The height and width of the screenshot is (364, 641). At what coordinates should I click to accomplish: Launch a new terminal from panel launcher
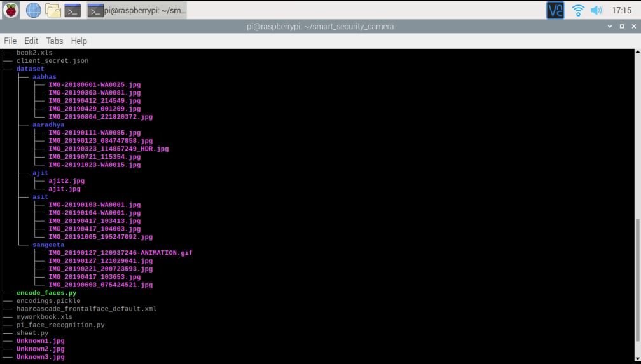tap(72, 11)
